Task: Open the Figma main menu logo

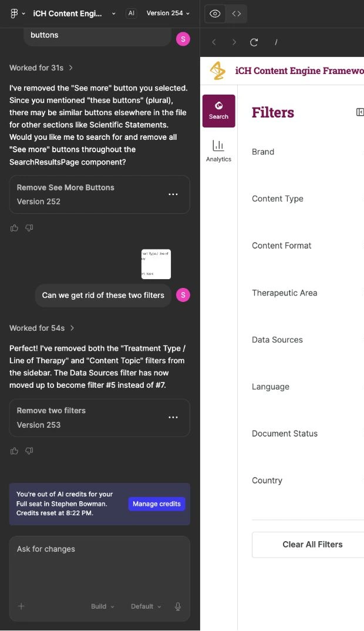Action: click(14, 14)
